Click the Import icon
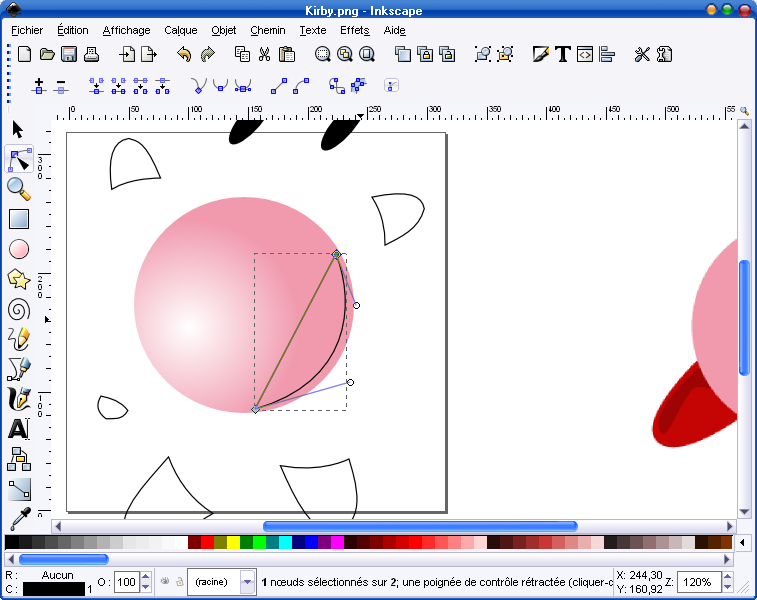Screen dimensions: 757x600 [x=127, y=54]
